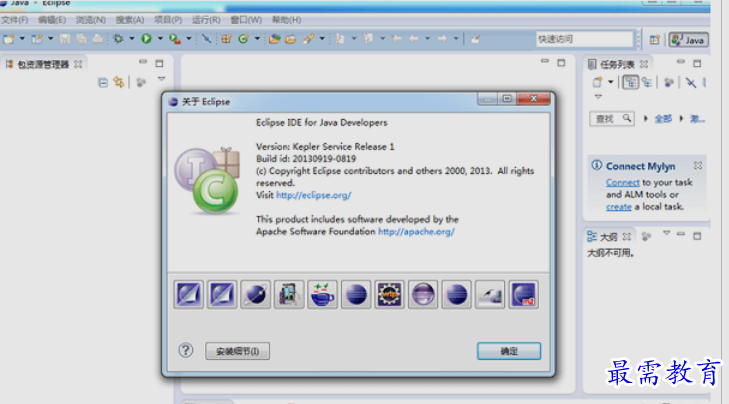Screen dimensions: 729x404
Task: Click the Save All toolbar icon
Action: 81,39
